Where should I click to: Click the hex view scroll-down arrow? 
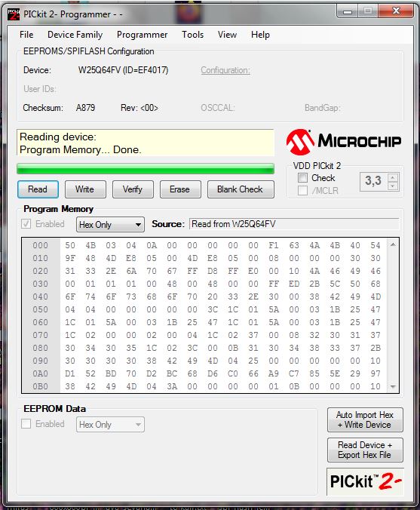pyautogui.click(x=393, y=386)
